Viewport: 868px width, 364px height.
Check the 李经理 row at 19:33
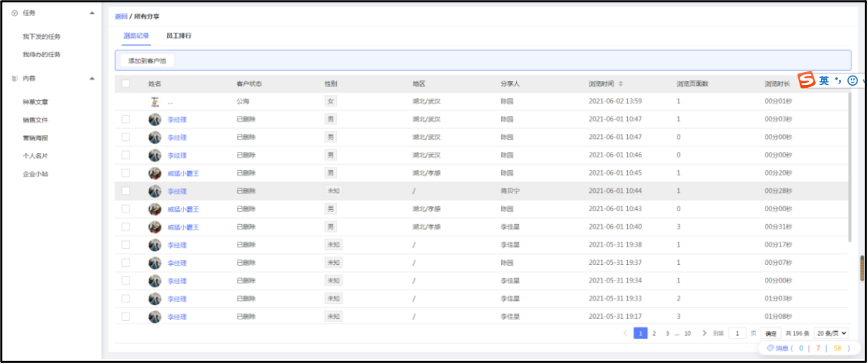click(126, 298)
